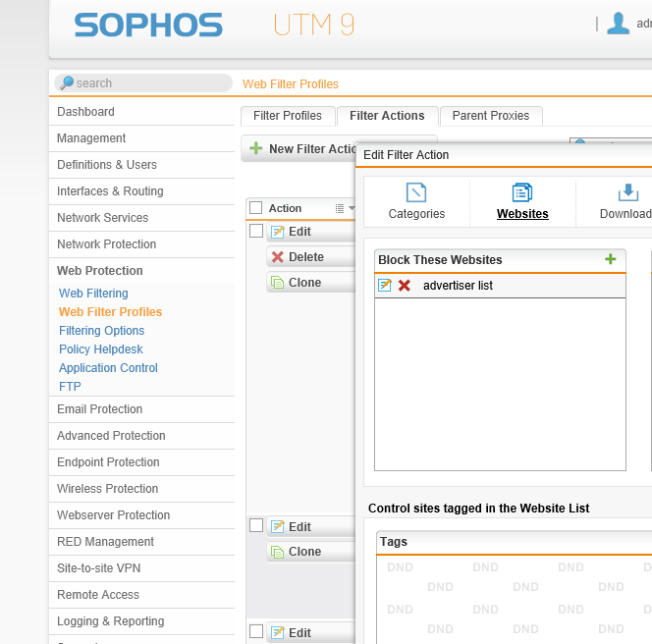Viewport: 652px width, 644px height.
Task: Open the Application Control link
Action: pos(108,368)
